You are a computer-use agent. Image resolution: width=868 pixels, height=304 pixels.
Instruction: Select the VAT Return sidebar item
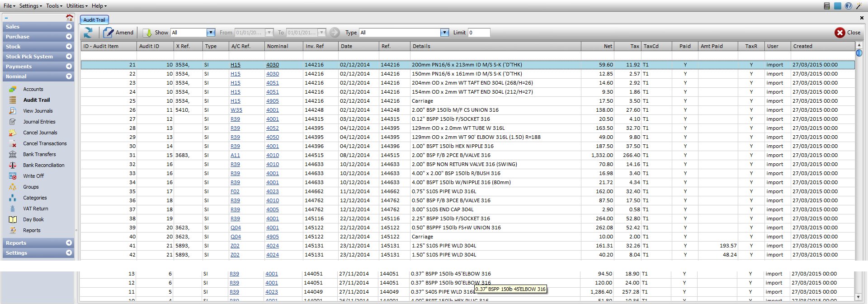pyautogui.click(x=35, y=209)
